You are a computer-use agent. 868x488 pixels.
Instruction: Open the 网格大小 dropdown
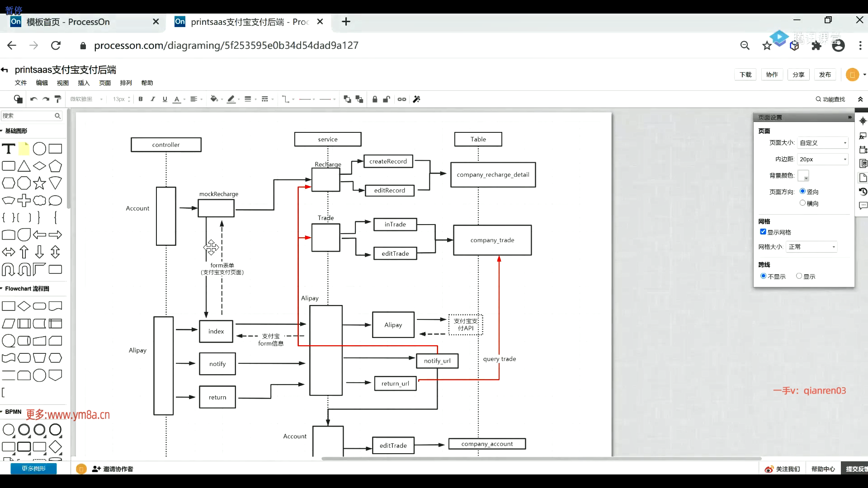pos(812,247)
